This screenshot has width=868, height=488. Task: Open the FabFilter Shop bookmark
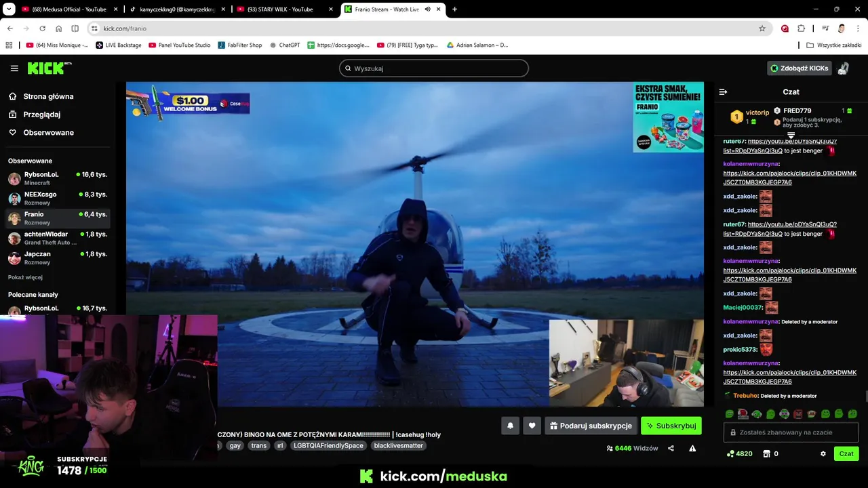(x=240, y=45)
